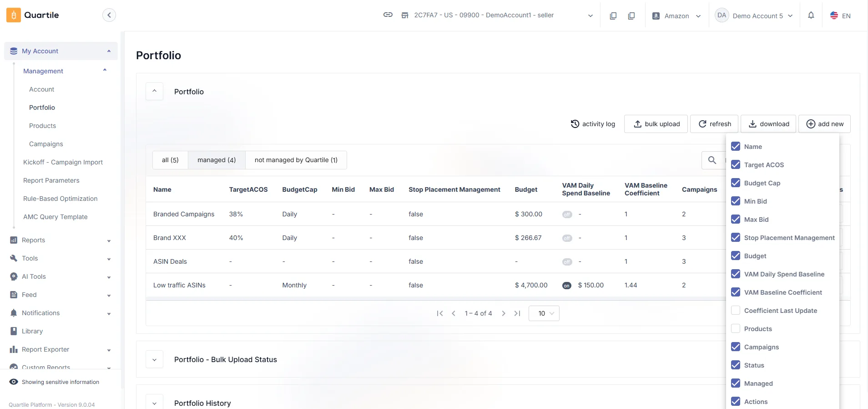The height and width of the screenshot is (409, 868).
Task: Uncheck the Target ACOS column checkbox
Action: (x=736, y=164)
